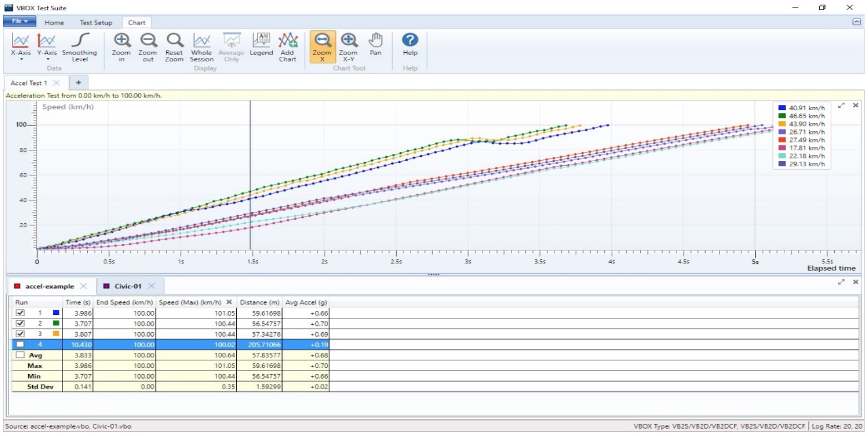Image resolution: width=868 pixels, height=436 pixels.
Task: Open the File menu
Action: (19, 21)
